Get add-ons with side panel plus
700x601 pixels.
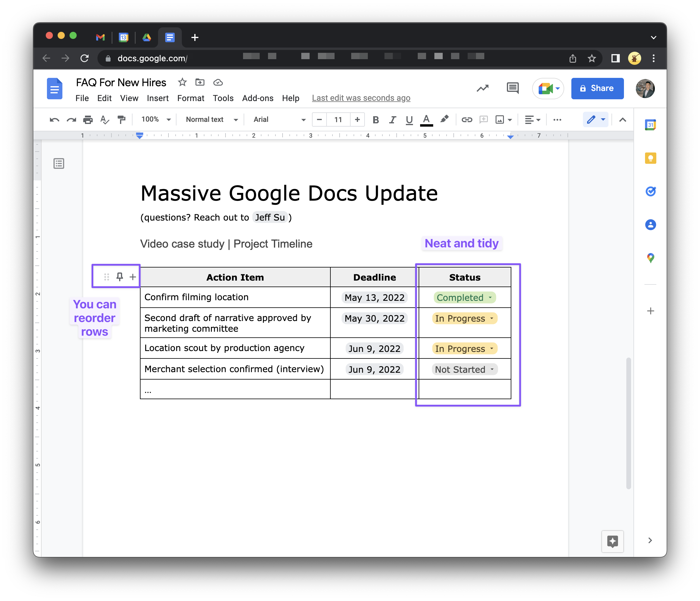[650, 311]
